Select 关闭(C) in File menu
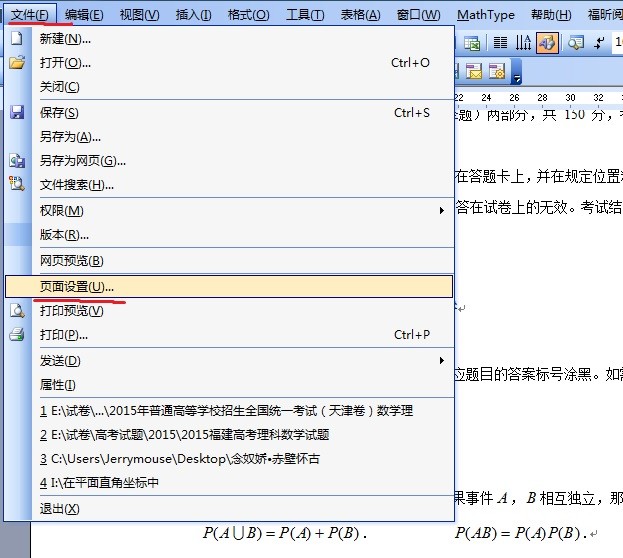The width and height of the screenshot is (623, 558). pos(229,87)
